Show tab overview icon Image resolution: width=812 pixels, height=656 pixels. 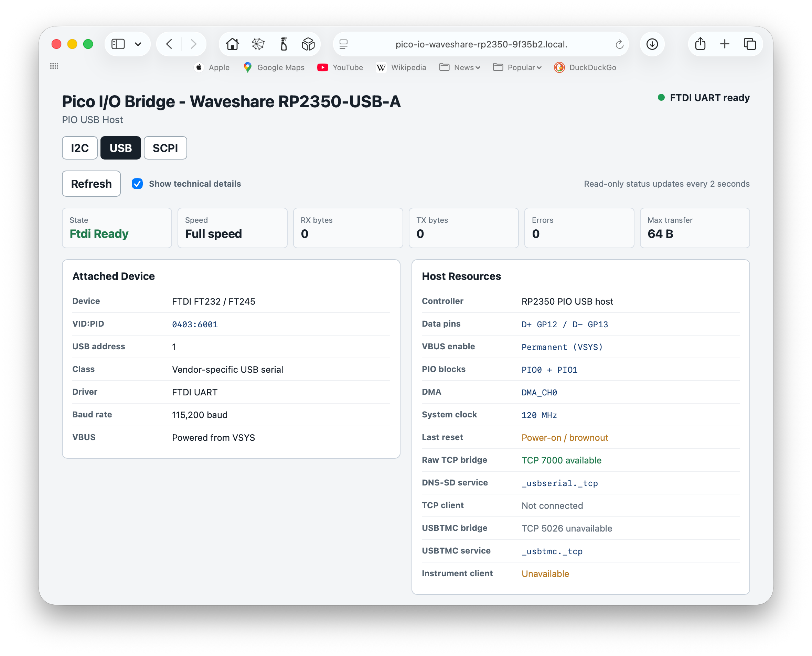pos(750,44)
